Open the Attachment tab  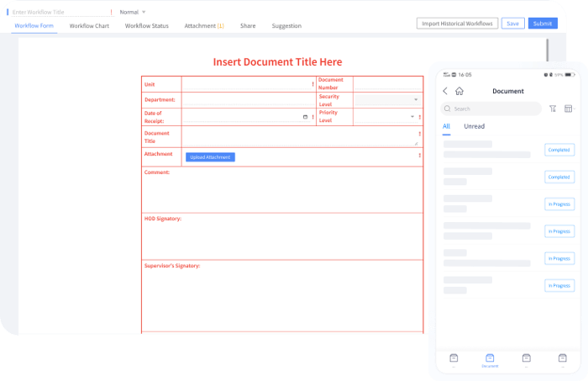click(x=204, y=25)
